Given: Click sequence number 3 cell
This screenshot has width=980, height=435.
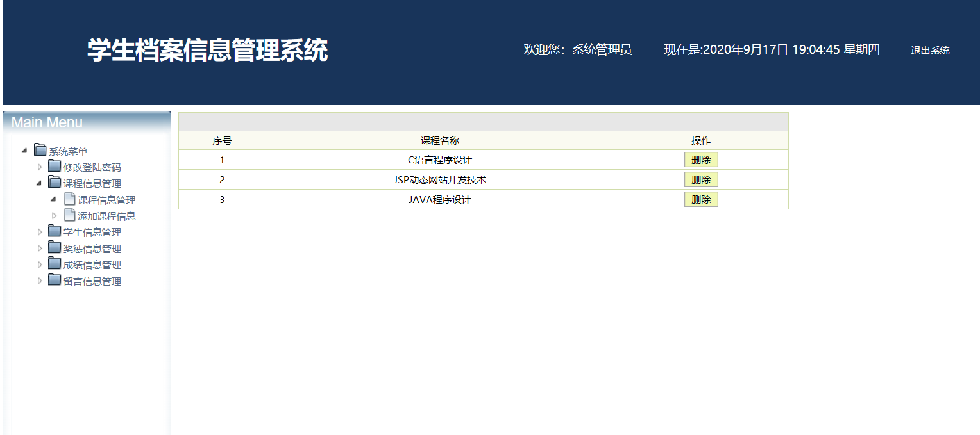Looking at the screenshot, I should (x=222, y=200).
